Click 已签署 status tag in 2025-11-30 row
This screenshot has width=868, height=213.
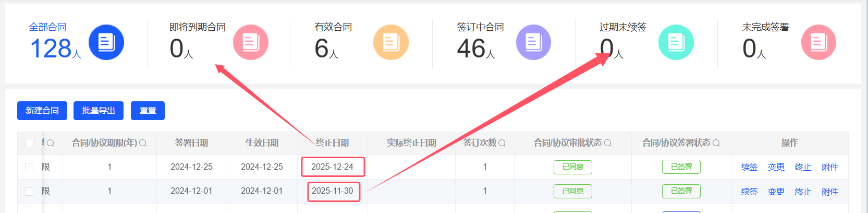[x=681, y=191]
